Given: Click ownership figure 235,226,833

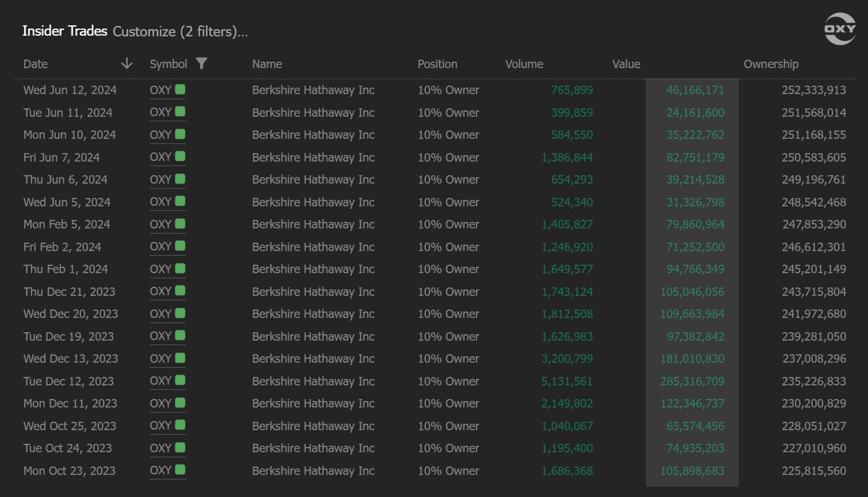Looking at the screenshot, I should (x=814, y=382).
